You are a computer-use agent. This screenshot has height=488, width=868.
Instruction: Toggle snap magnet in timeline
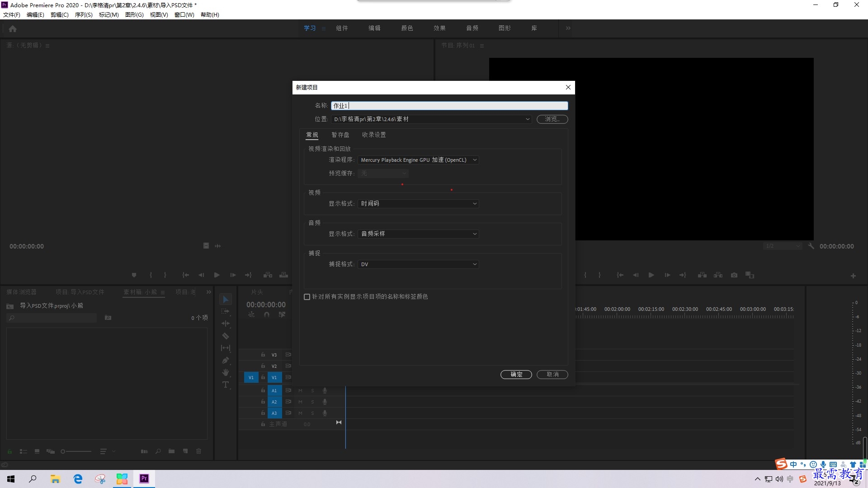[267, 314]
